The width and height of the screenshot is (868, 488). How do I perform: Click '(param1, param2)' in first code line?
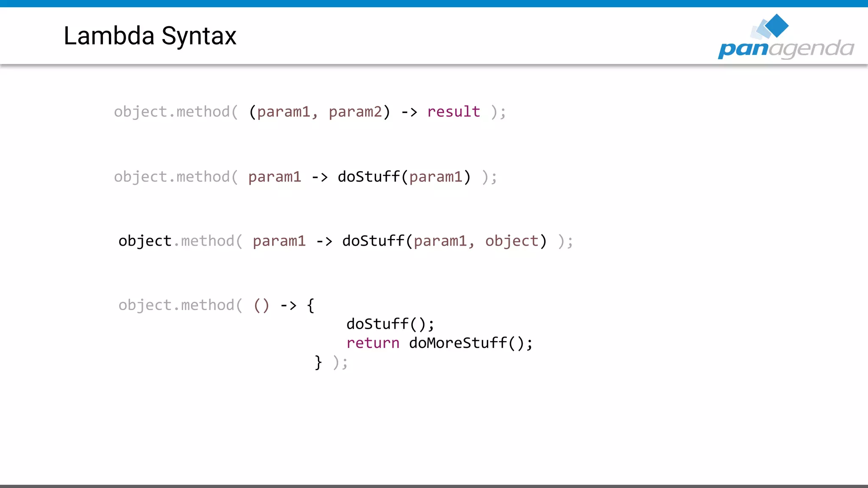coord(319,112)
